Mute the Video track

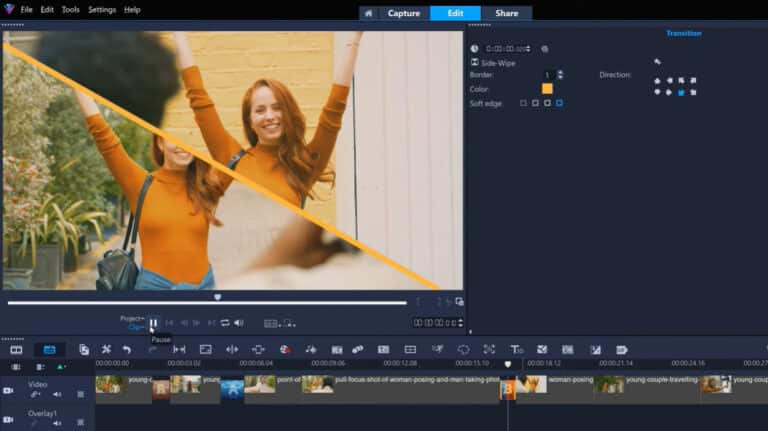(57, 395)
